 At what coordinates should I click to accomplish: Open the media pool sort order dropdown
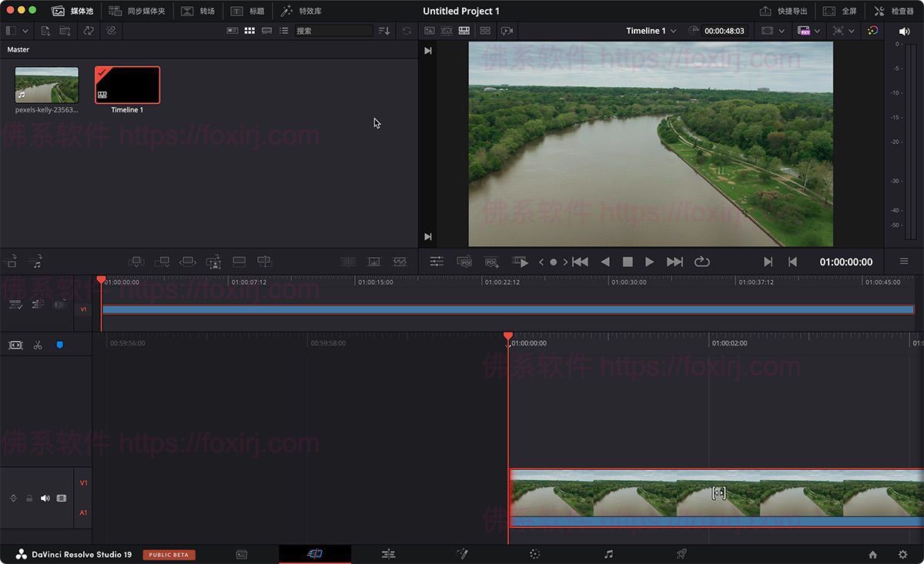[383, 31]
